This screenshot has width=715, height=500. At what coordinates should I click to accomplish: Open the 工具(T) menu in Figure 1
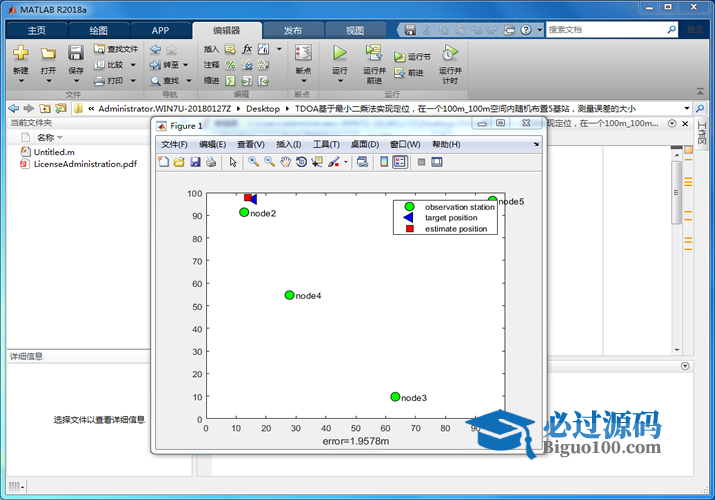coord(326,144)
